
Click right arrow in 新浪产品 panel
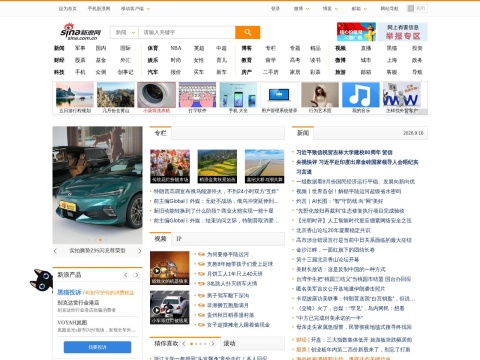(136, 275)
